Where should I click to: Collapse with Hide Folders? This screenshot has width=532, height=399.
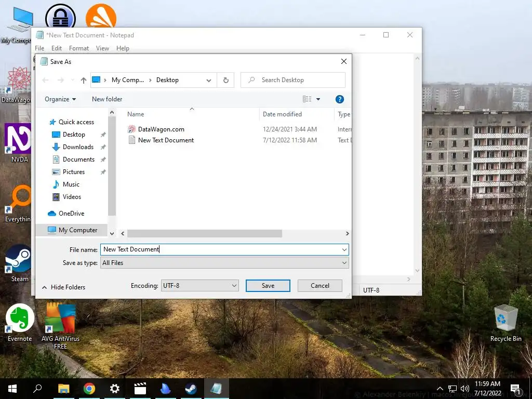point(63,287)
